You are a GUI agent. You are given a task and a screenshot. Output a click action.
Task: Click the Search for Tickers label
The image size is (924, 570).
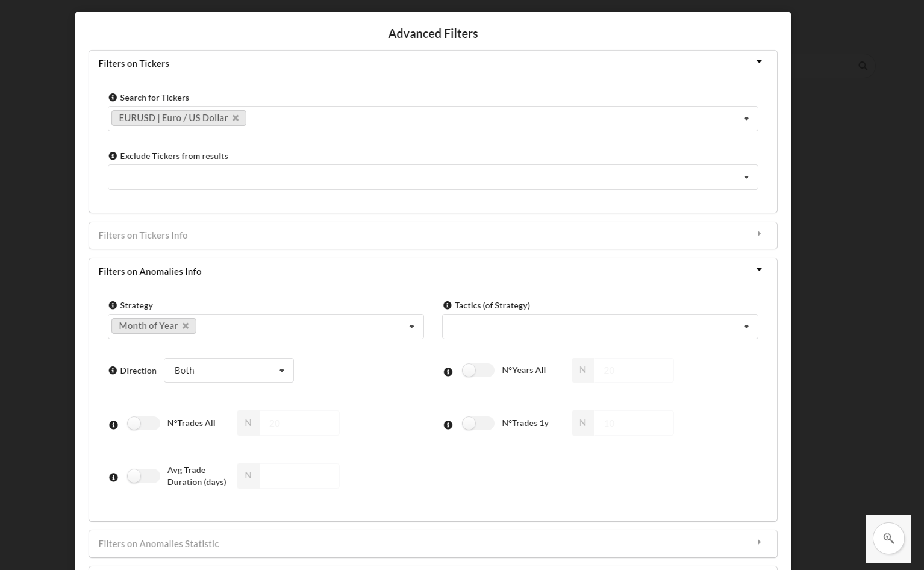(x=154, y=98)
